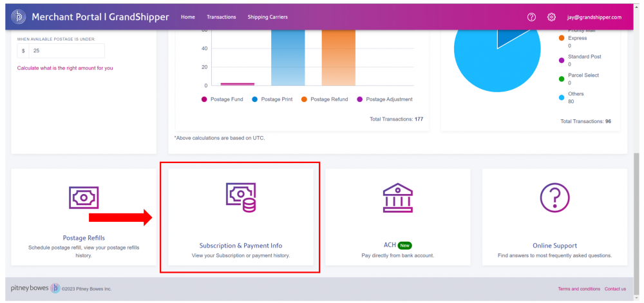Viewport: 644px width, 303px height.
Task: Open the ACH link
Action: pyautogui.click(x=390, y=245)
